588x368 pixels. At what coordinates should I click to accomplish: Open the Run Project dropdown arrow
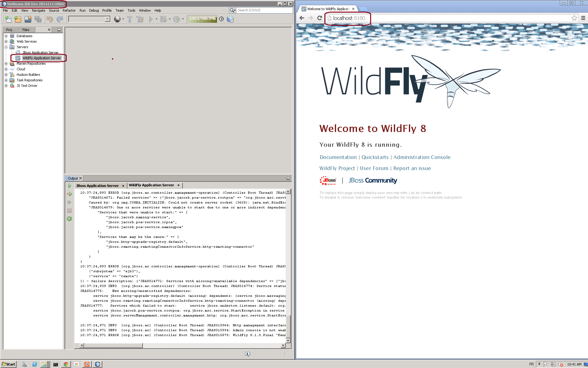point(156,19)
